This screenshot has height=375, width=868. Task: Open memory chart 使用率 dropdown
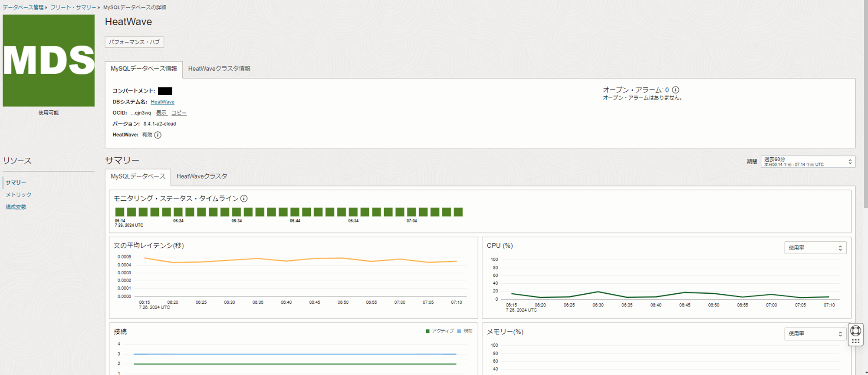(x=815, y=334)
